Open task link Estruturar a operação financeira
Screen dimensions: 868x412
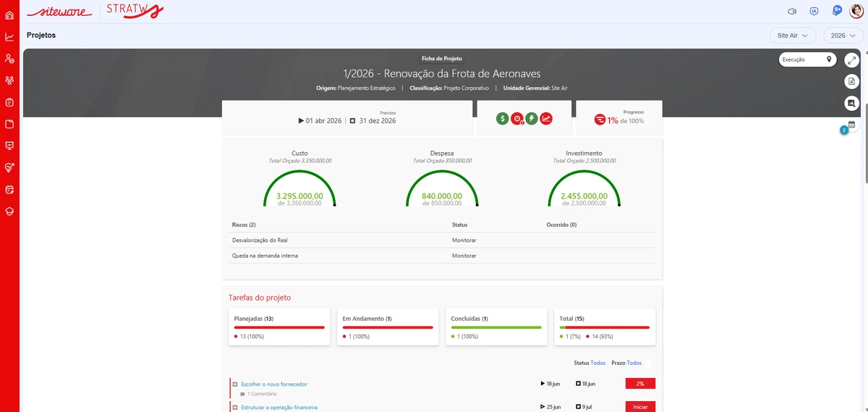click(279, 408)
